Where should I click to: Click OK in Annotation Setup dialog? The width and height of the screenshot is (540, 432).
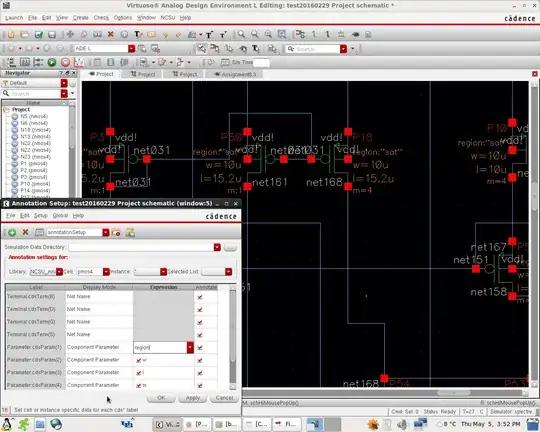click(161, 398)
